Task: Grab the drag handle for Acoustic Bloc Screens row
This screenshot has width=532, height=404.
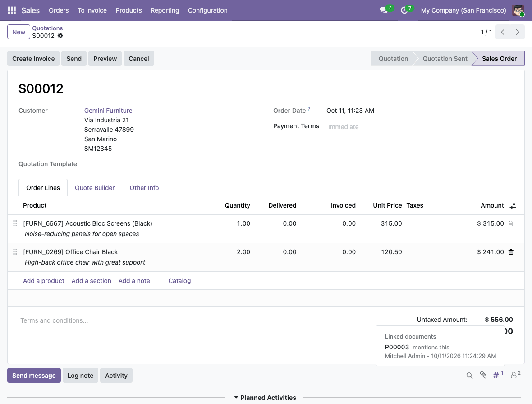Action: coord(15,223)
